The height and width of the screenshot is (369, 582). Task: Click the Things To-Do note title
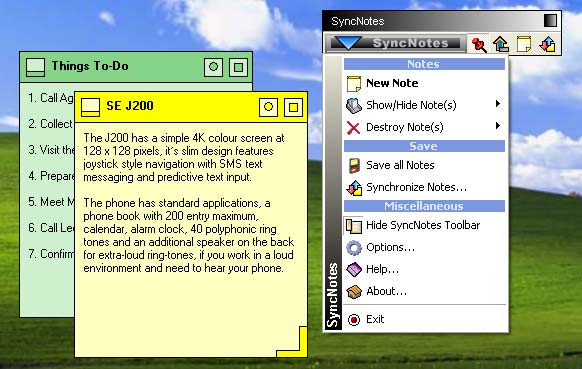pyautogui.click(x=90, y=66)
